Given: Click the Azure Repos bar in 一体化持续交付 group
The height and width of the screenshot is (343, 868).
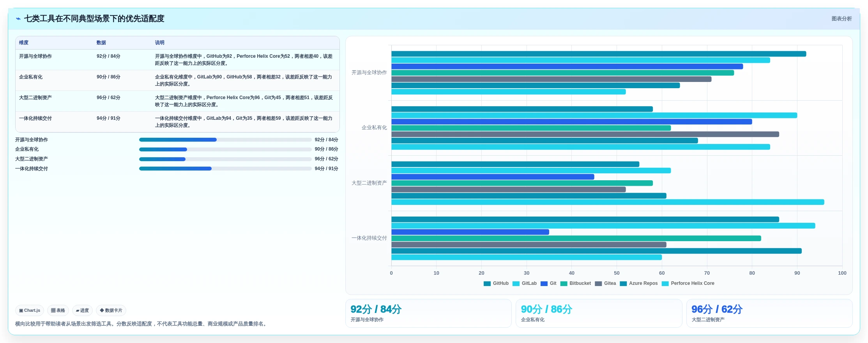Looking at the screenshot, I should pos(596,251).
